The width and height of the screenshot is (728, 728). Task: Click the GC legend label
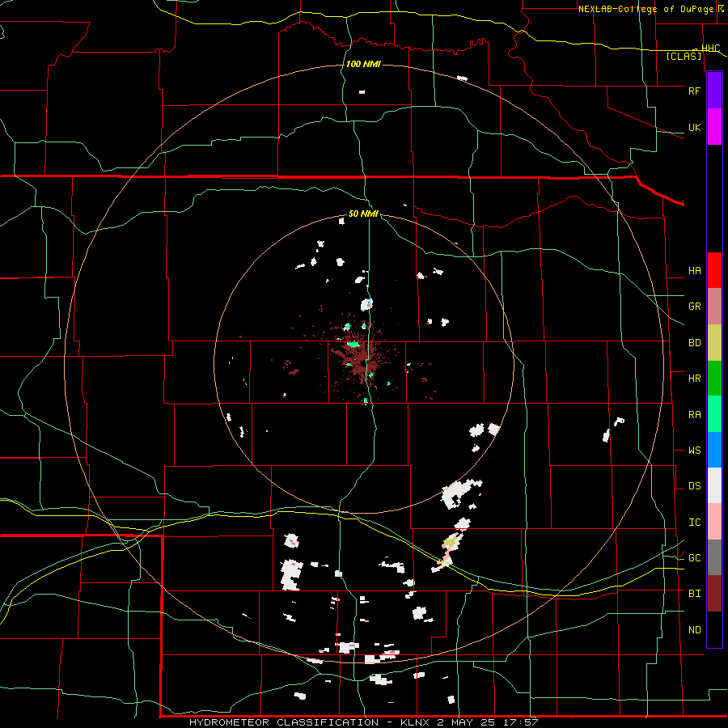point(694,557)
